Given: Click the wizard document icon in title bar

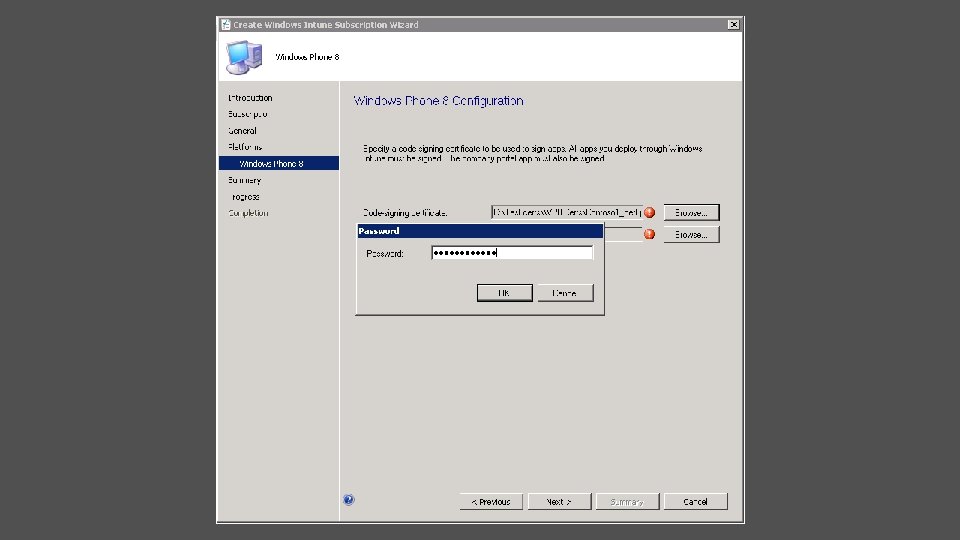Looking at the screenshot, I should click(226, 24).
